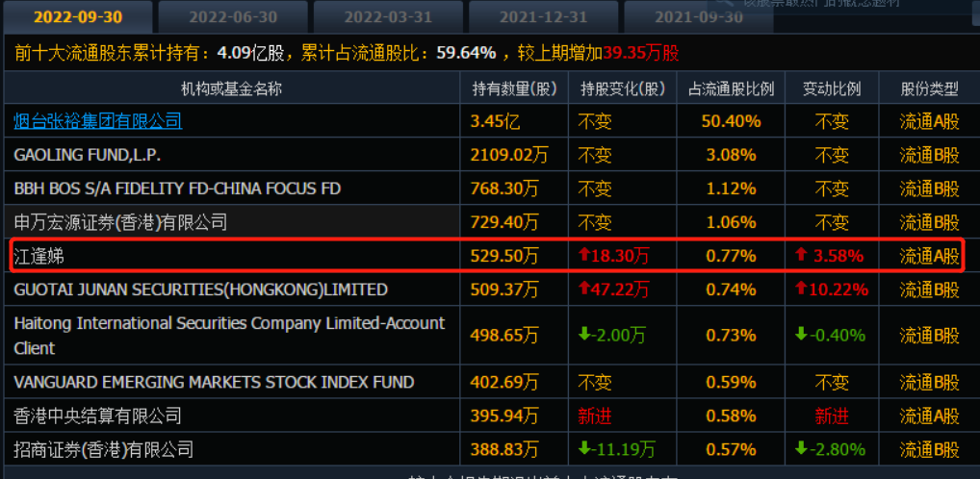Select BBH BOS S/A FIDELITY FD-CHINA FOCUS FD
This screenshot has height=479, width=980.
(177, 189)
